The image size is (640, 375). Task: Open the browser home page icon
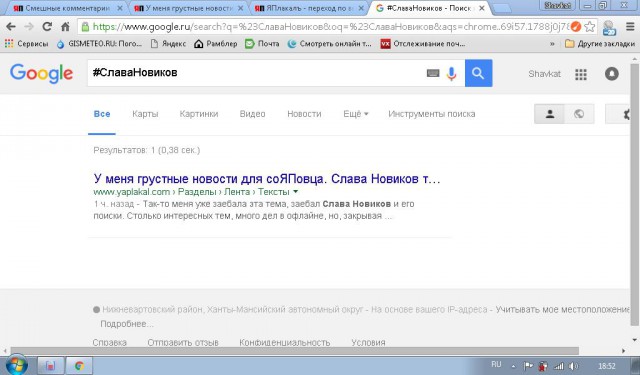tap(65, 27)
